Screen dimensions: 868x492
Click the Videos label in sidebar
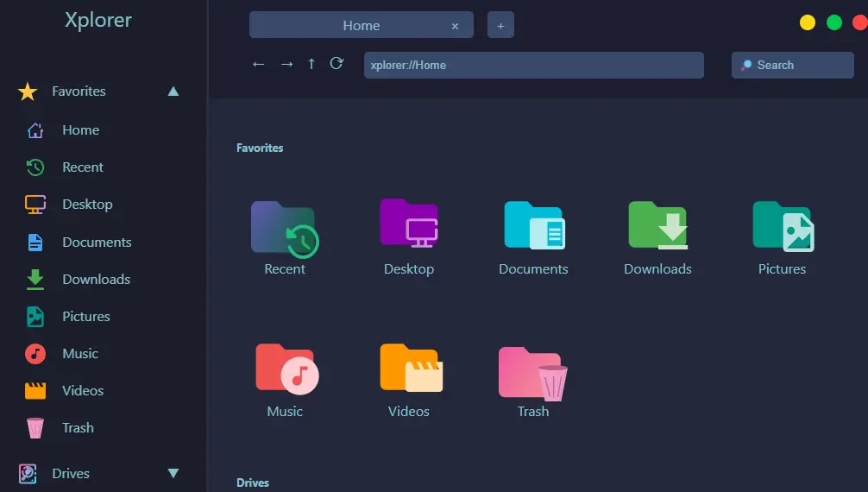click(x=83, y=391)
